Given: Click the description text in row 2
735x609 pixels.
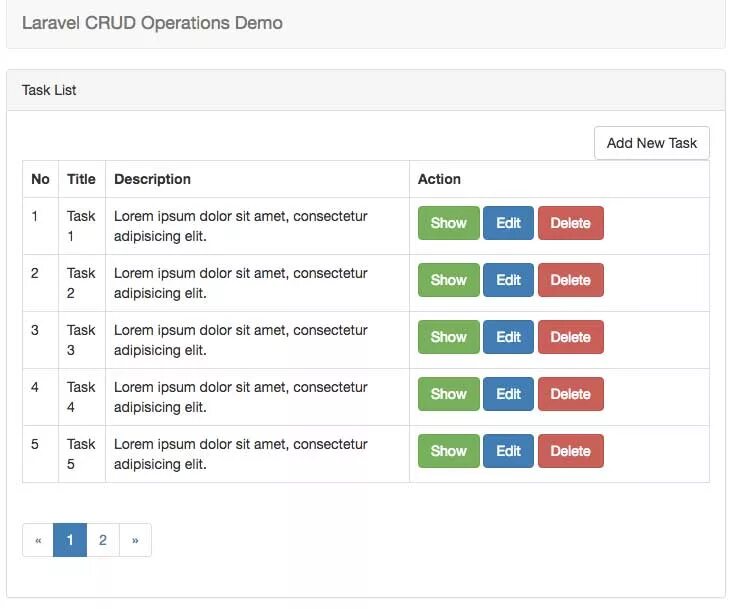Looking at the screenshot, I should pyautogui.click(x=240, y=283).
